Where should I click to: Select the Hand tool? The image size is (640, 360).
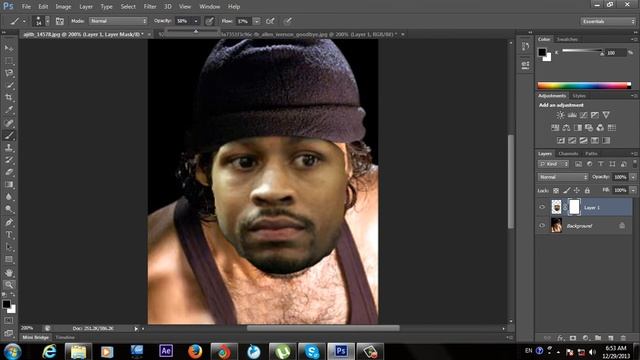tap(9, 273)
